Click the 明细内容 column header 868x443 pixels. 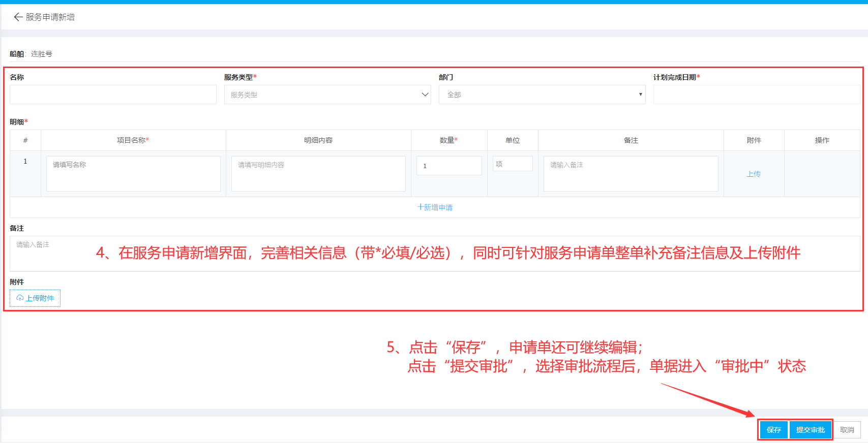pos(318,140)
